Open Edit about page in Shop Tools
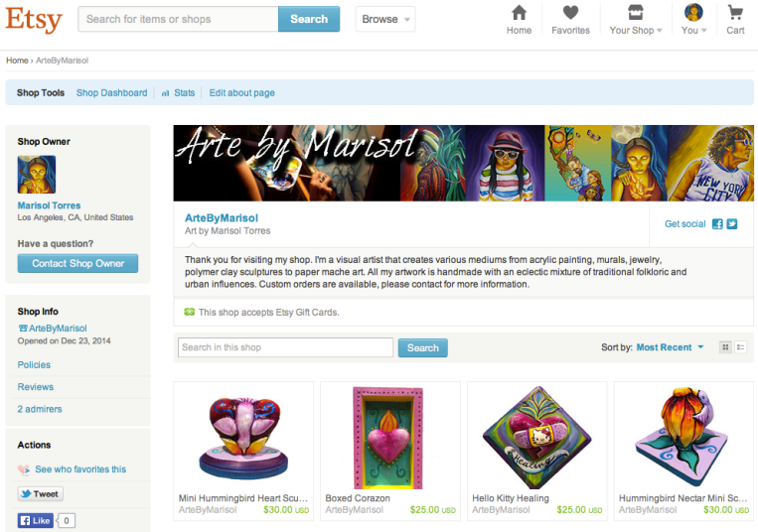Screen dimensions: 758x532 point(241,92)
